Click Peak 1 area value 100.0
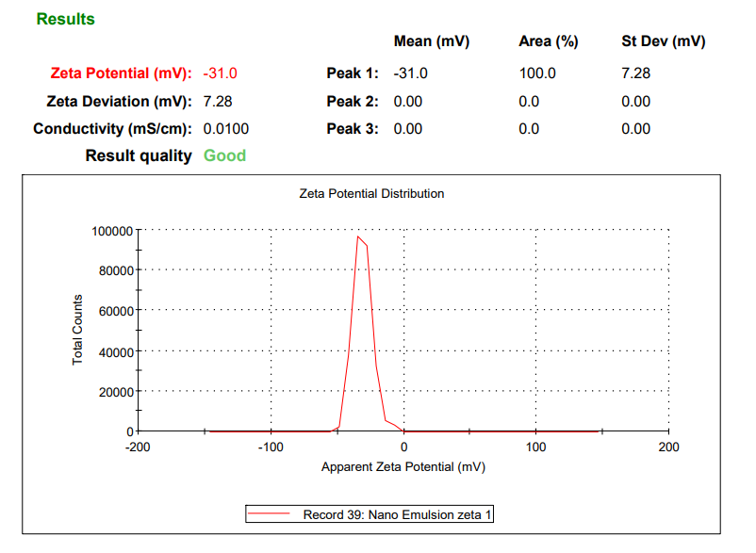Image resolution: width=756 pixels, height=553 pixels. (537, 73)
